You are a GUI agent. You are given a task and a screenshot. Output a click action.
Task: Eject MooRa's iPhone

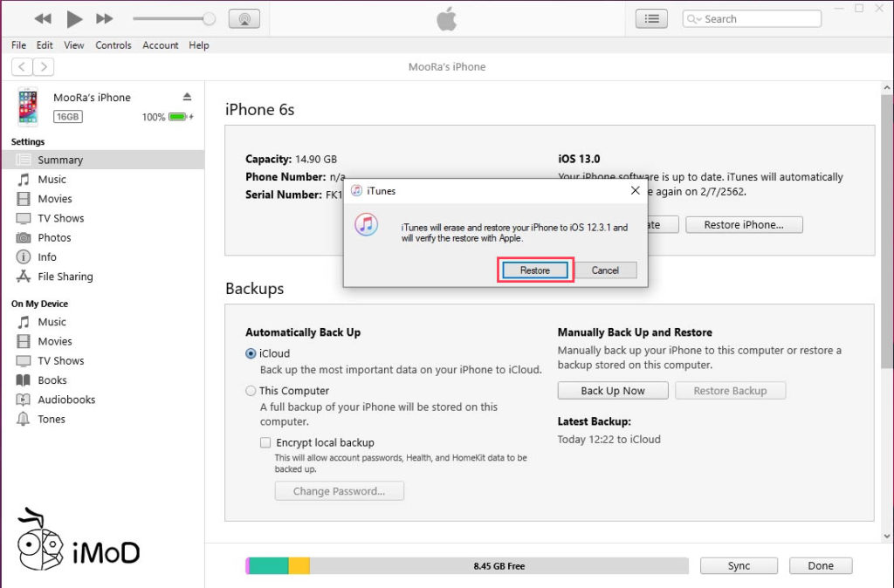[187, 96]
